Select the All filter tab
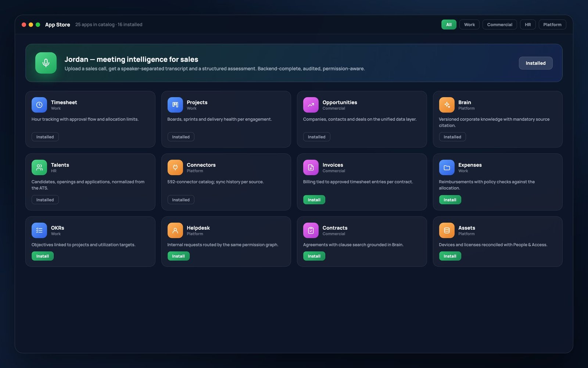Screen dimensions: 588x368 point(449,25)
